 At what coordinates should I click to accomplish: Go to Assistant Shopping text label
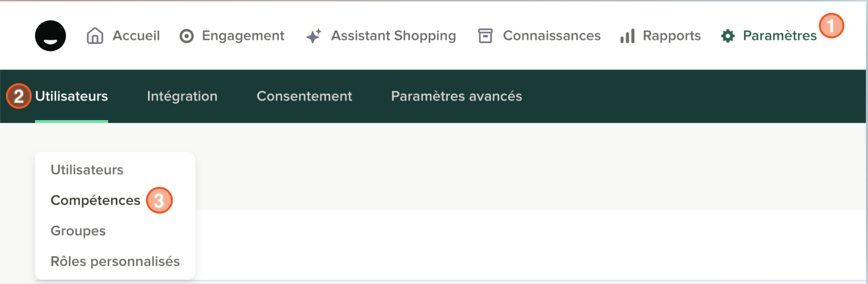click(394, 36)
